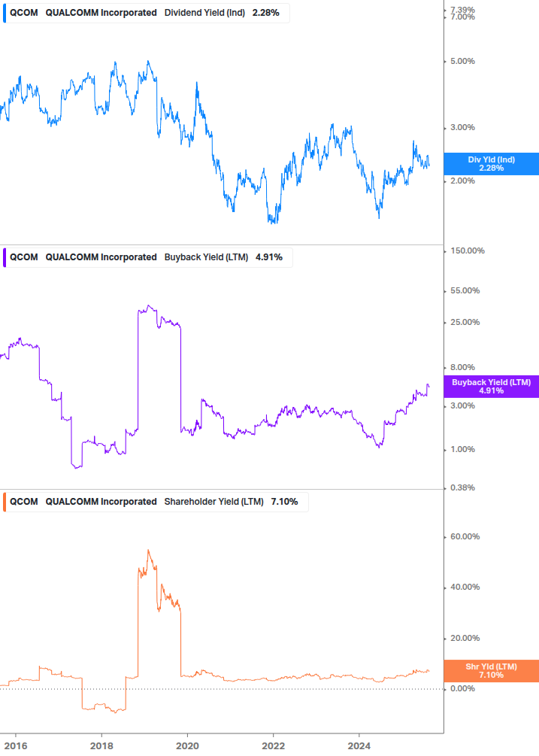
Task: Click the blue Div Yld (Ind) 2.28% tag
Action: click(492, 164)
